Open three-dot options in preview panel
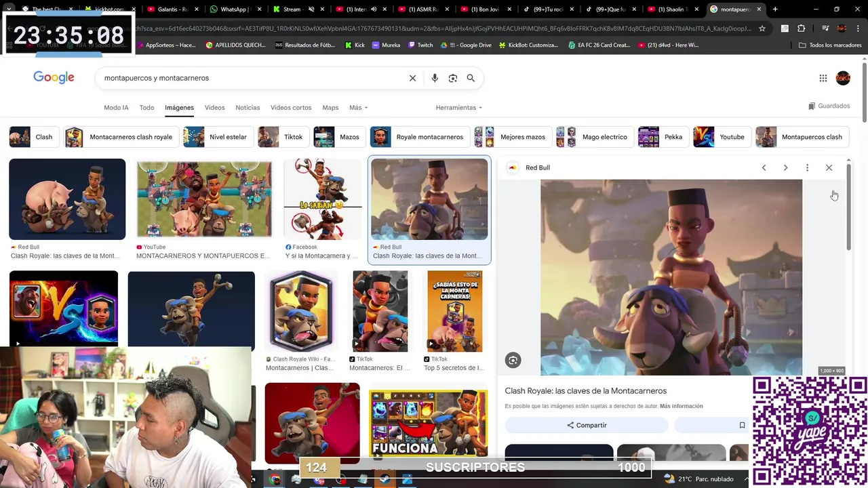This screenshot has height=488, width=868. point(807,167)
